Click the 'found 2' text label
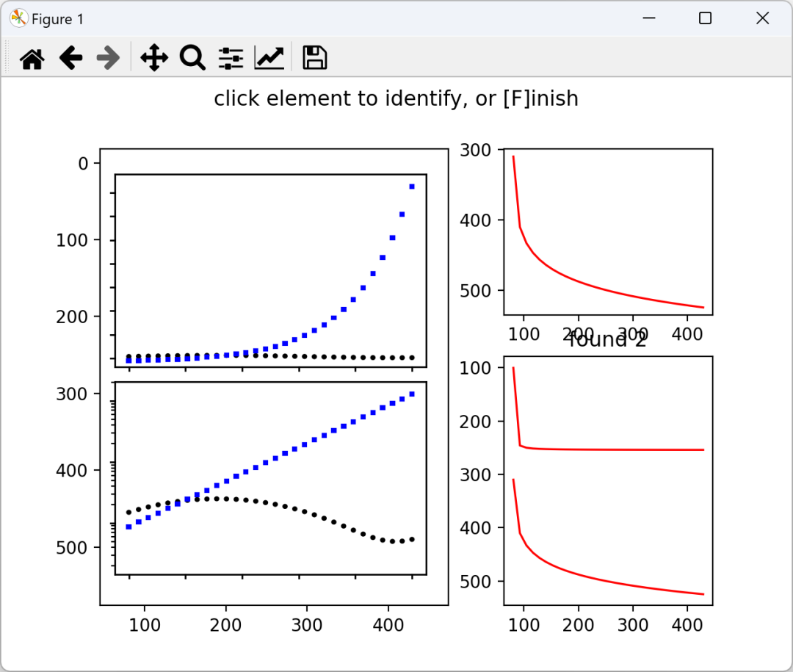Viewport: 793px width, 672px height. coord(605,340)
